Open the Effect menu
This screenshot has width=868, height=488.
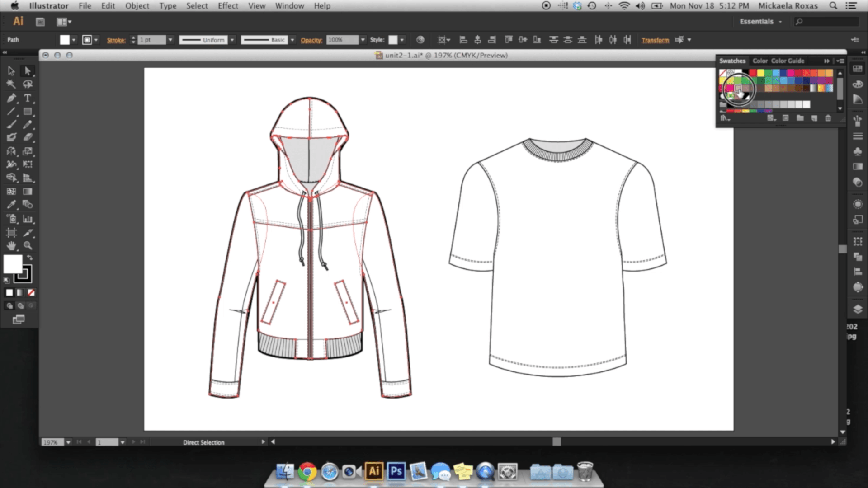pos(227,6)
